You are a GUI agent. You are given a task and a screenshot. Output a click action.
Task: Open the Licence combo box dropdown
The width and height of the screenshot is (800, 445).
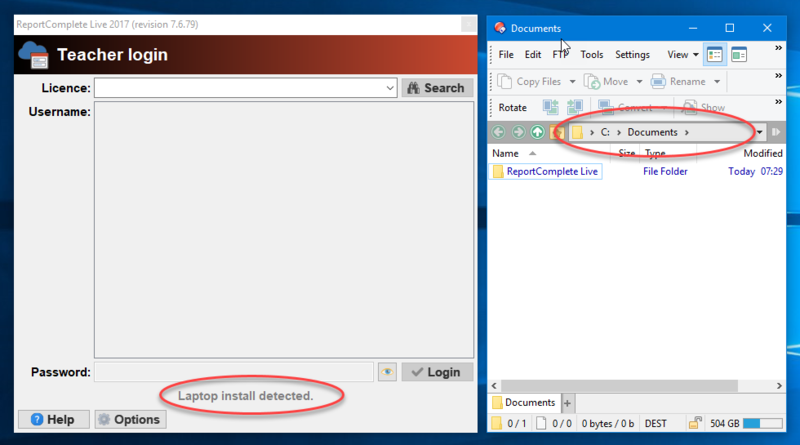(x=390, y=88)
